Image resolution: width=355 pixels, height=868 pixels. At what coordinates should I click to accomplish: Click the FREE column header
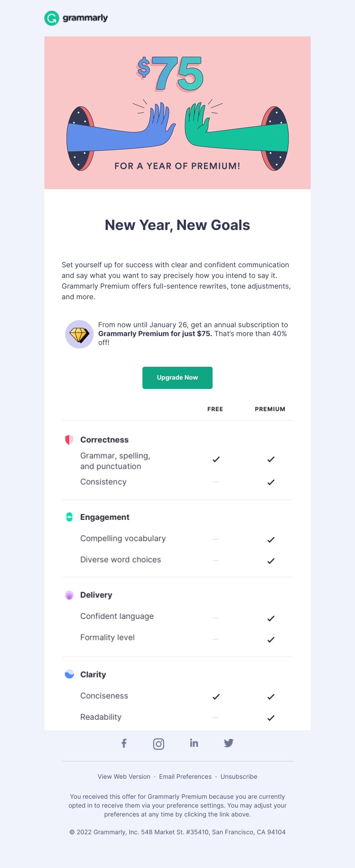(x=215, y=409)
